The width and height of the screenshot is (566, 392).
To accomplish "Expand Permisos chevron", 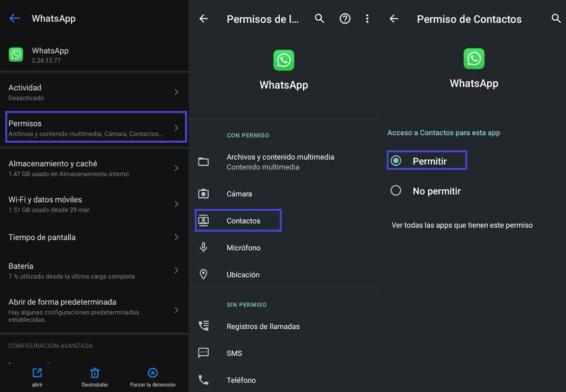I will (x=176, y=128).
